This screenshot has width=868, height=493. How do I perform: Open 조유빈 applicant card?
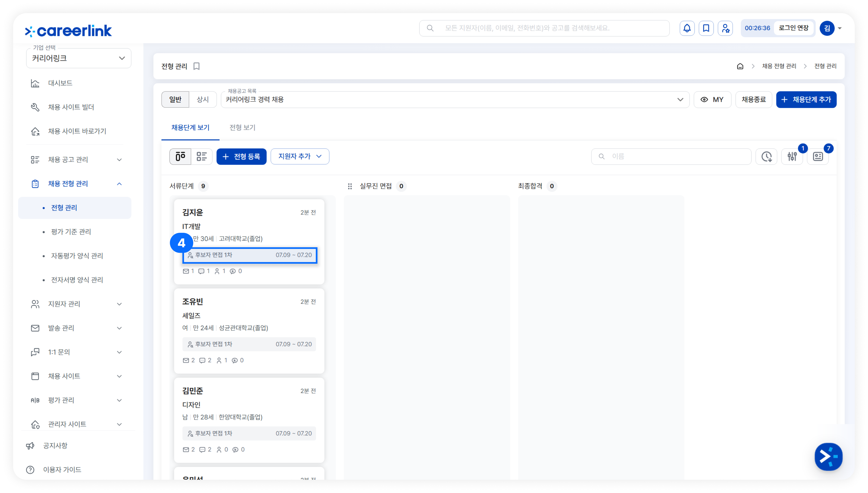(249, 331)
